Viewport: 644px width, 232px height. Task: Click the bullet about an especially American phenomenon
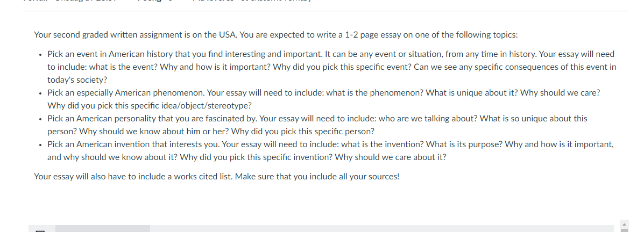[324, 99]
